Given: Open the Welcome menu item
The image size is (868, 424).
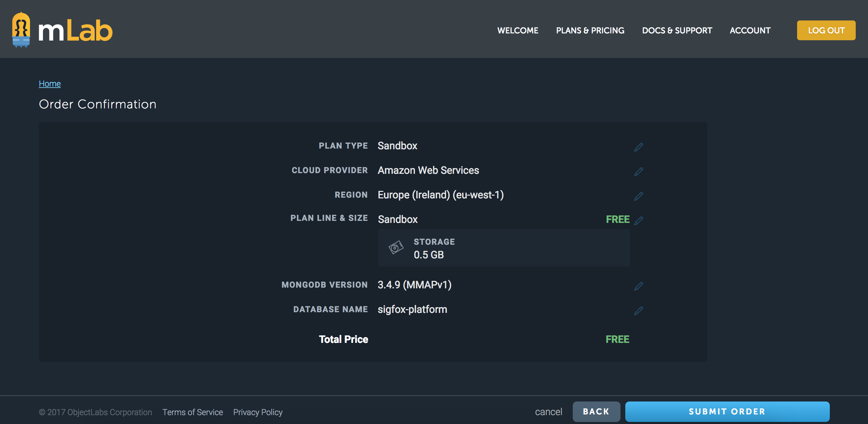Looking at the screenshot, I should click(518, 30).
